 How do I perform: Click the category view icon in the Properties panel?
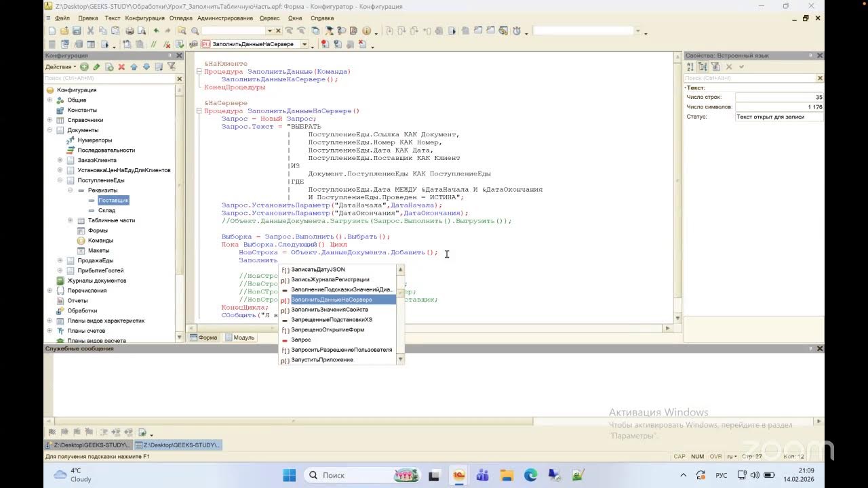703,66
